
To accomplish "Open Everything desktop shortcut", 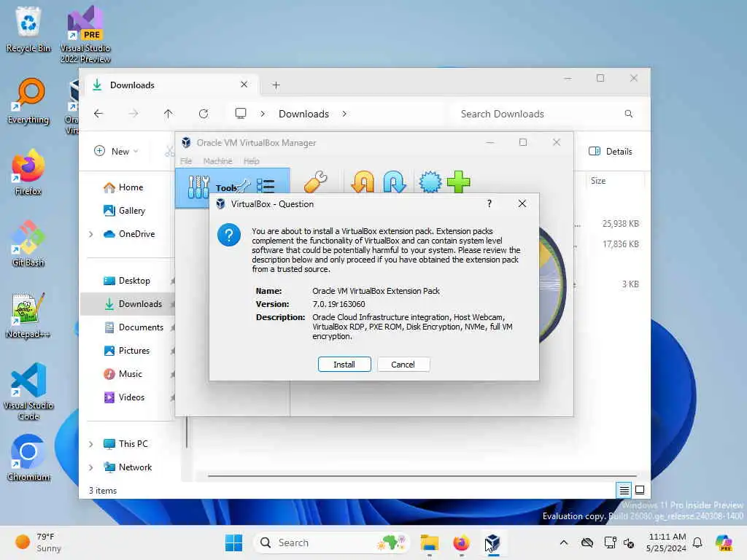I will (28, 101).
